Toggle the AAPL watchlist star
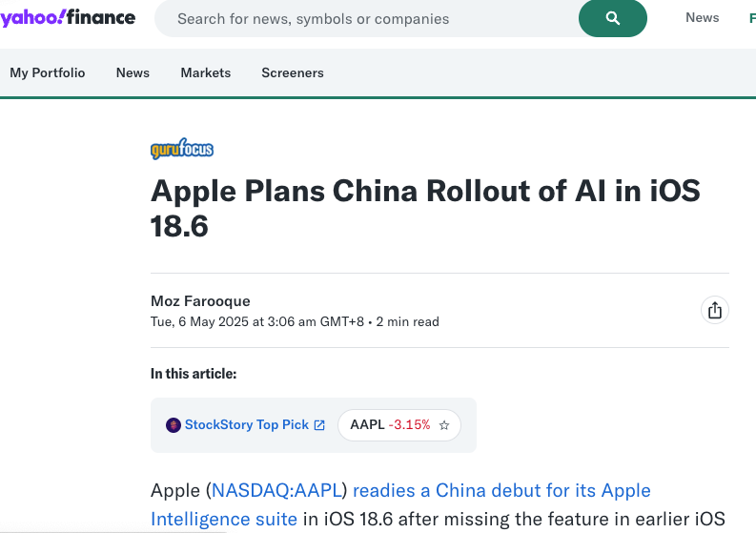Image resolution: width=756 pixels, height=533 pixels. point(444,425)
